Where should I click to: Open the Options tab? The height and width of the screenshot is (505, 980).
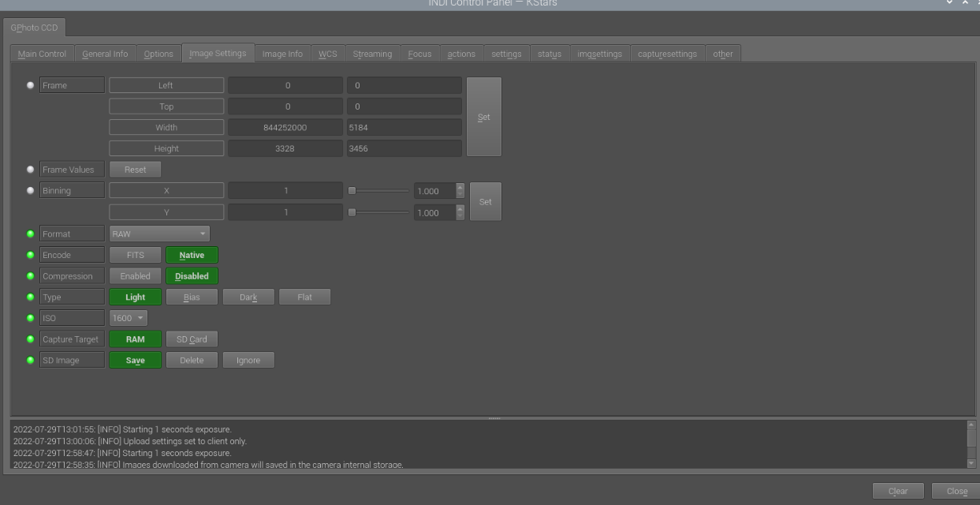point(158,54)
